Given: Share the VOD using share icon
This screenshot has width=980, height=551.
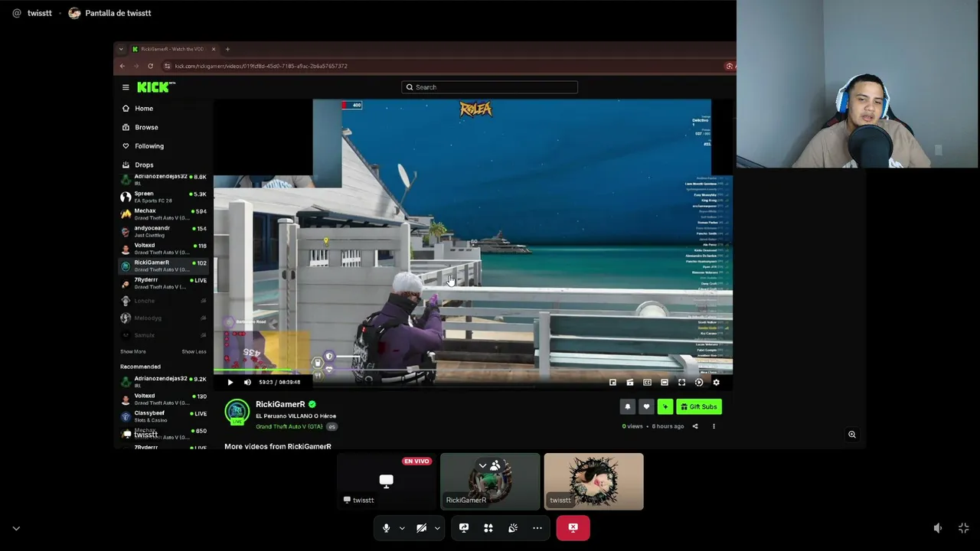Looking at the screenshot, I should click(695, 426).
